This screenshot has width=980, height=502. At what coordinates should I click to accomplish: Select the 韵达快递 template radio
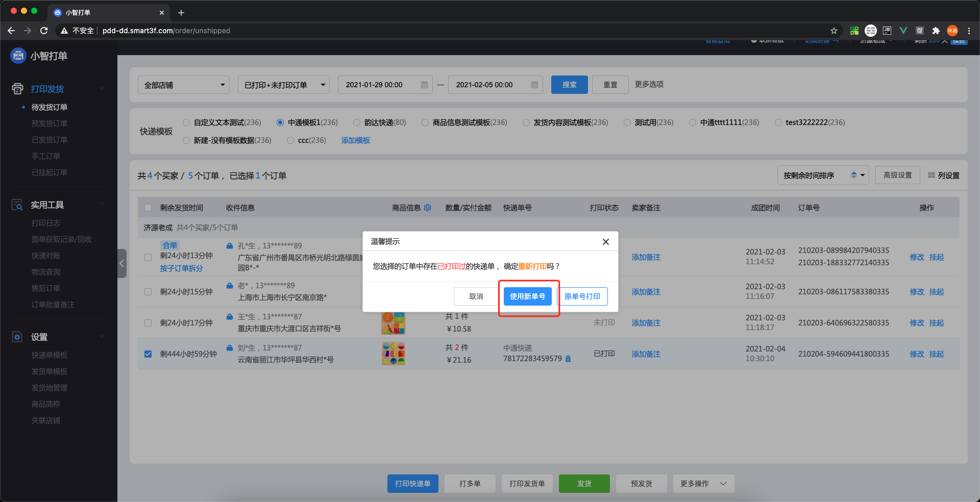pyautogui.click(x=357, y=122)
